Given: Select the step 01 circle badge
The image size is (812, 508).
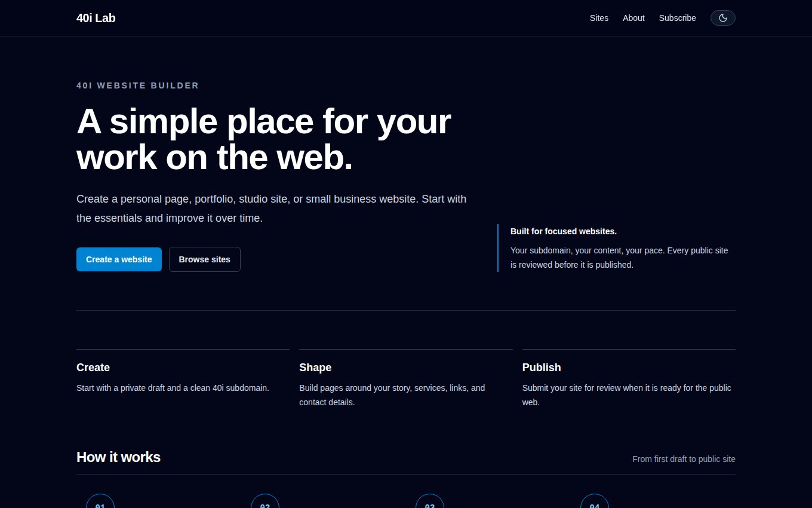Looking at the screenshot, I should coord(100,501).
